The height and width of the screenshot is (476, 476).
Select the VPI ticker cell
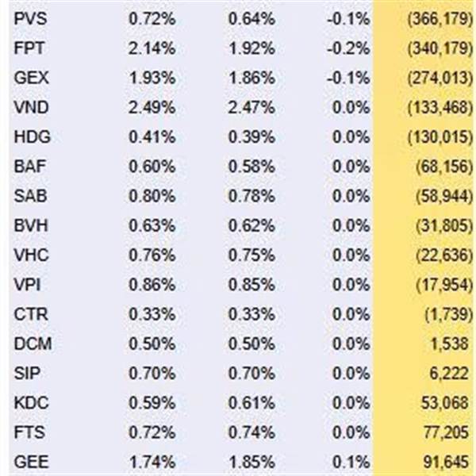point(27,284)
